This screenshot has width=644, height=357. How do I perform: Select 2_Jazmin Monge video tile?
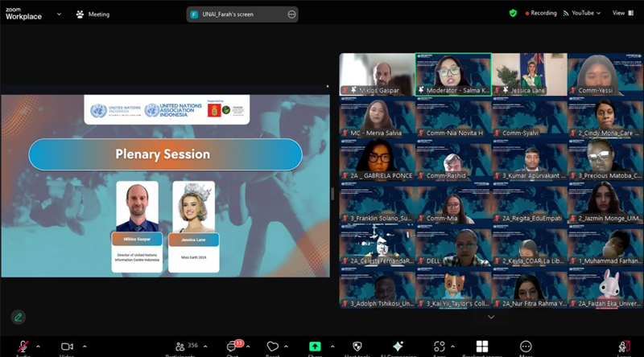tap(606, 203)
